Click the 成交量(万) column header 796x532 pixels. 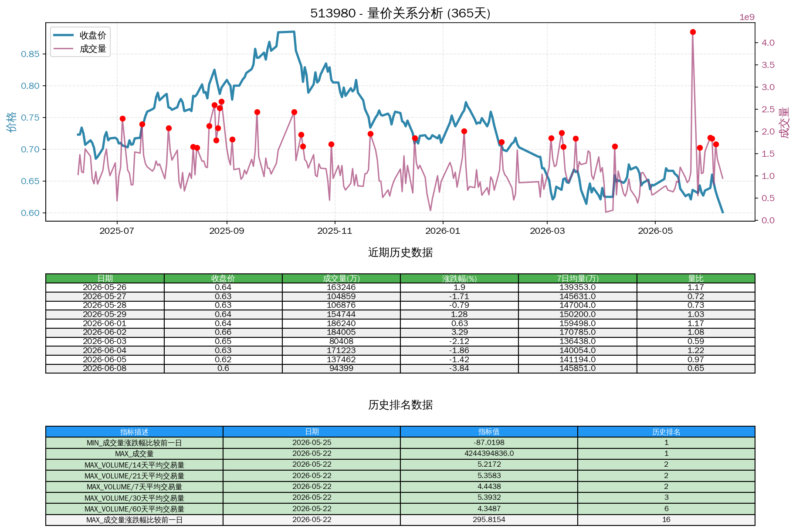[341, 278]
